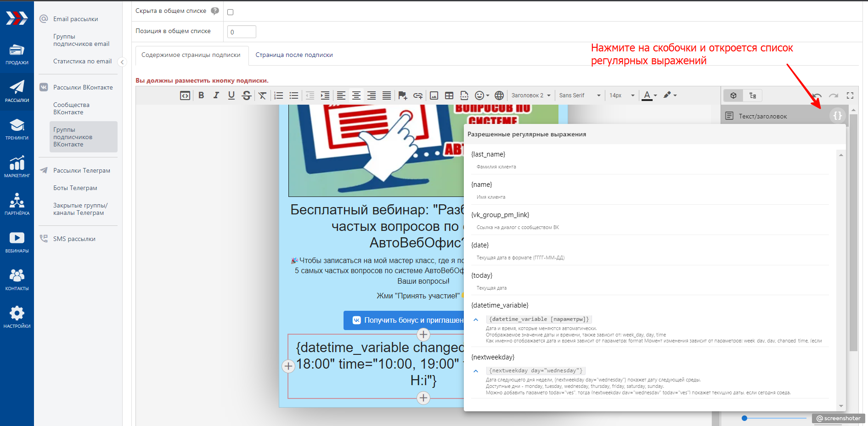Insert an image
Viewport: 868px width, 426px height.
point(434,95)
